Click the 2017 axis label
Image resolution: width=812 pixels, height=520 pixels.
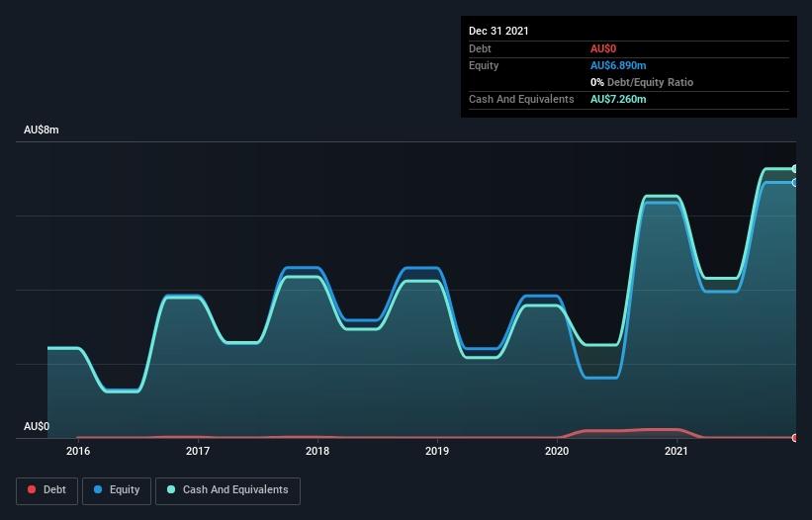(198, 451)
